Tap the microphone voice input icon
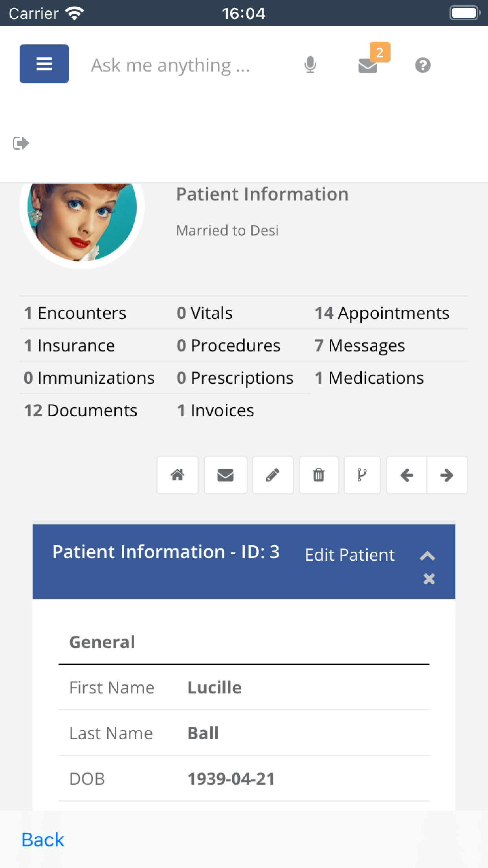This screenshot has height=868, width=488. pyautogui.click(x=310, y=65)
